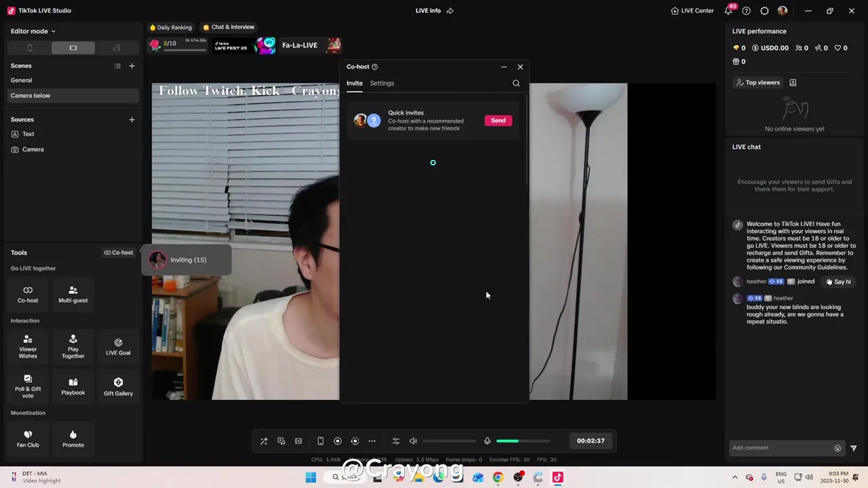
Task: Open the rose gift goal 0/10
Action: 178,45
